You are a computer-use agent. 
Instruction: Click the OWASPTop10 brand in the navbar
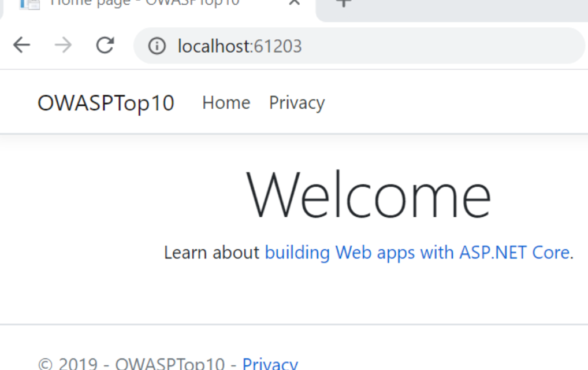106,103
